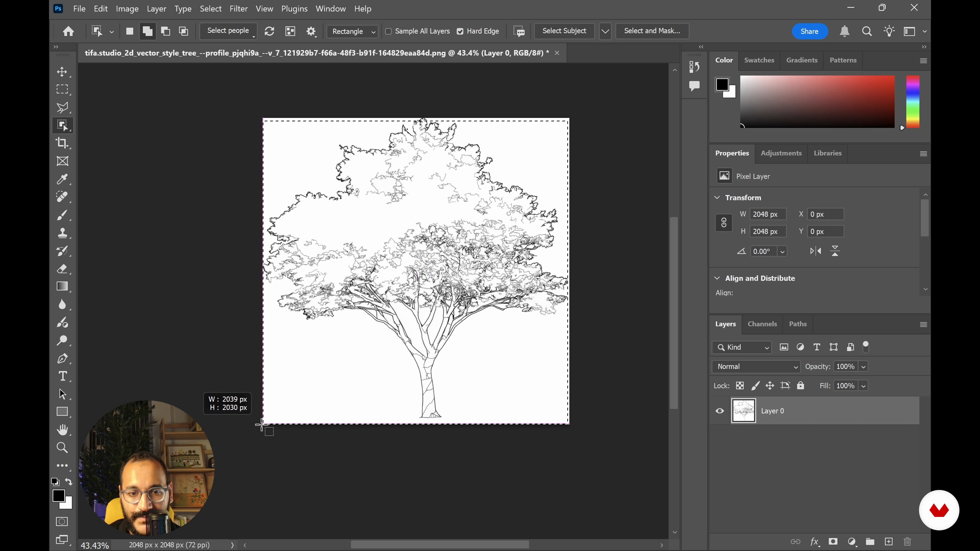Choose the Horizontal Type tool

[62, 376]
